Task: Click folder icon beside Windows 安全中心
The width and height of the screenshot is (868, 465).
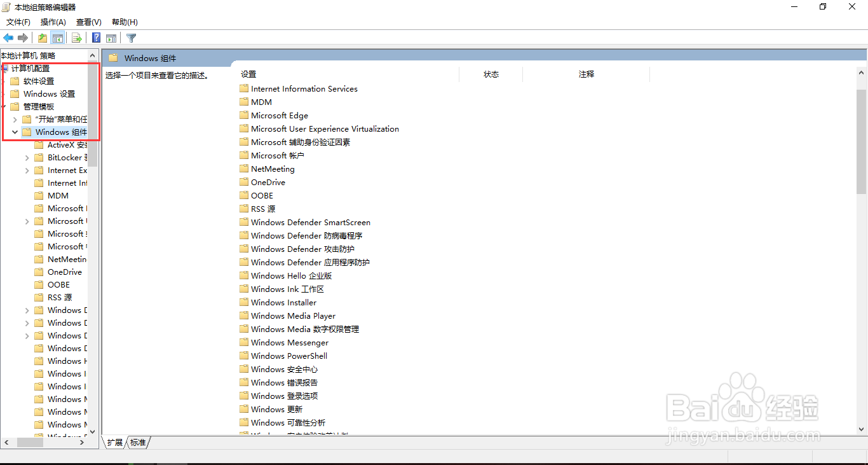Action: [244, 369]
